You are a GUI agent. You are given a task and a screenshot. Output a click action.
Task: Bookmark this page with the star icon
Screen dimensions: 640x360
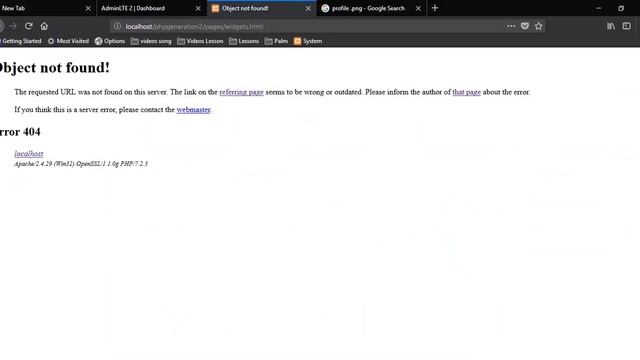539,26
